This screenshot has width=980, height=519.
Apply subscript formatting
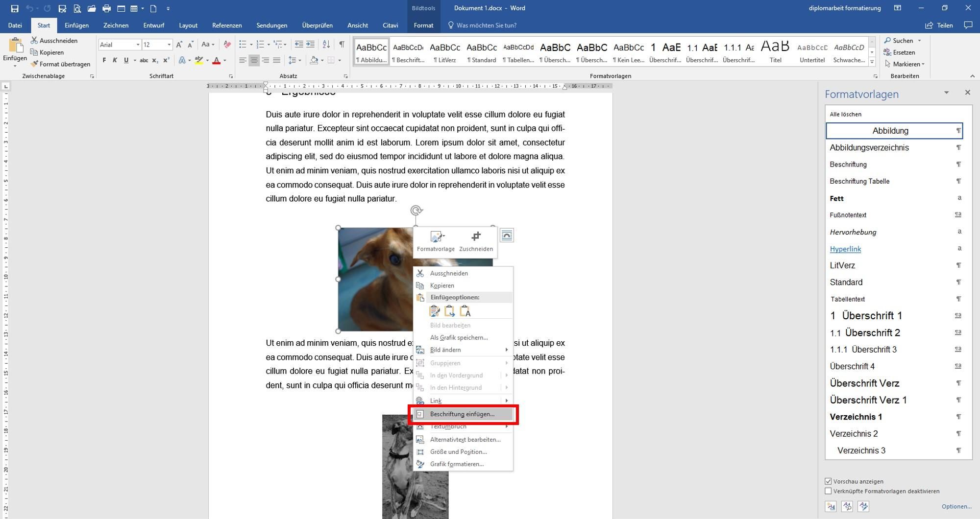155,60
